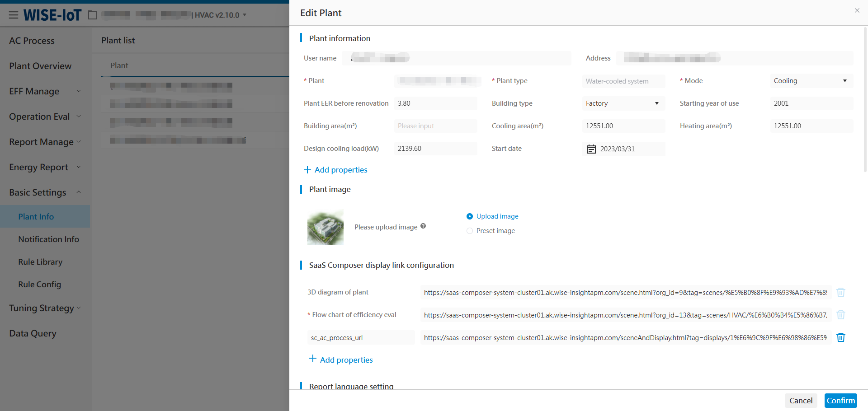
Task: Open the Mode dropdown showing Cooling
Action: click(811, 81)
